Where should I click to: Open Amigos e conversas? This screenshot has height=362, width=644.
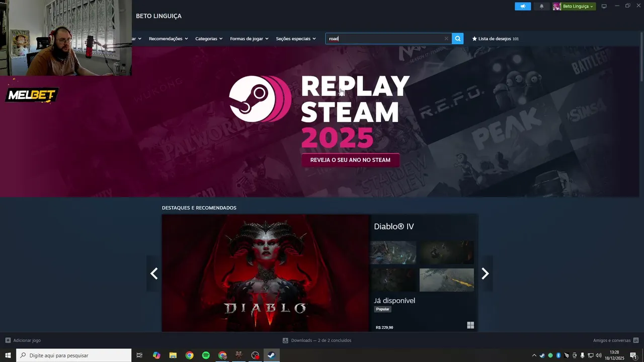tap(611, 340)
